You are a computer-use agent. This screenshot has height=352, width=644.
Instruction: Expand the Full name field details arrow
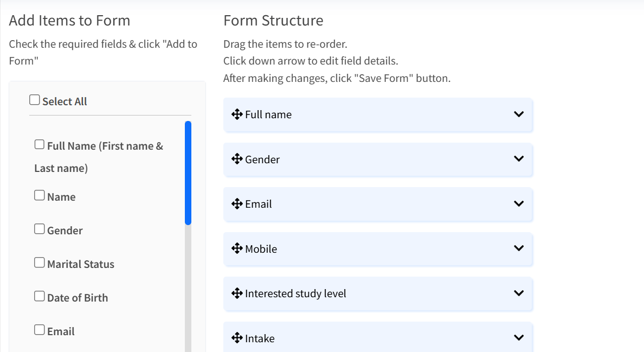[519, 114]
